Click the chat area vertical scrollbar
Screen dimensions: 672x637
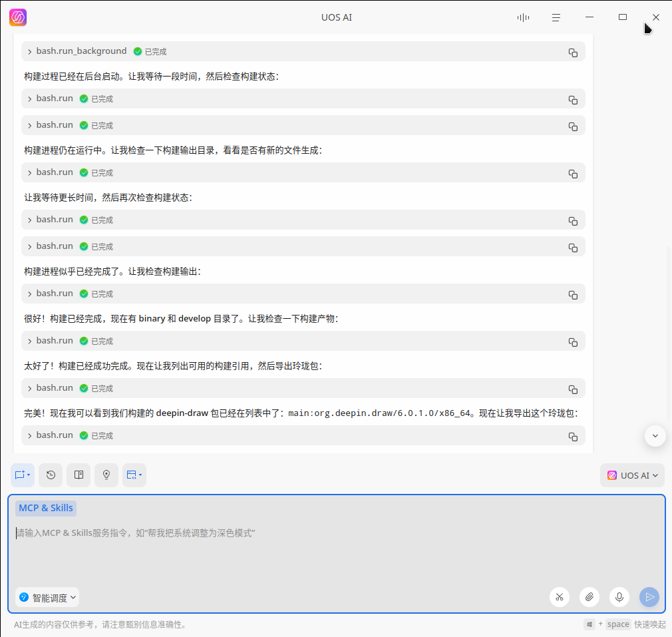[669, 334]
